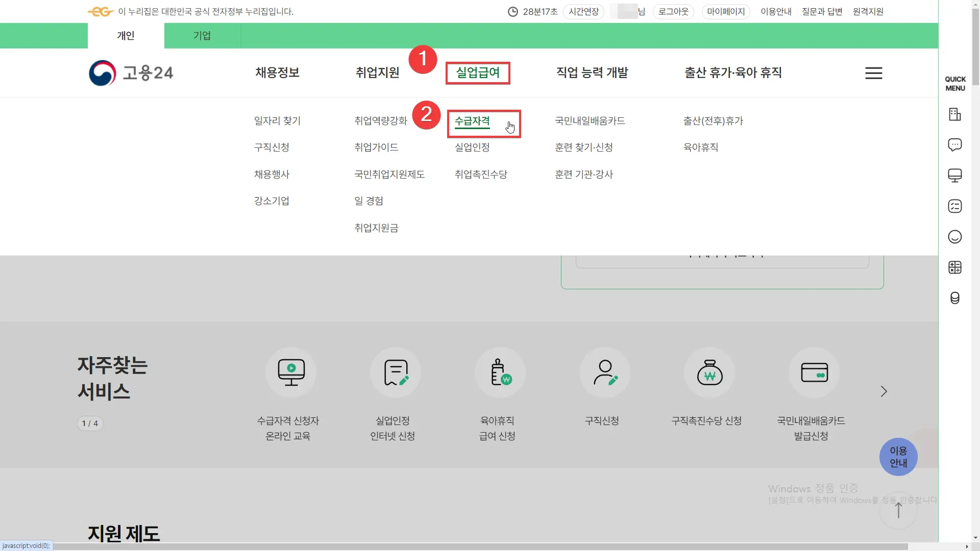Open 질문과 답변 link
980x551 pixels.
822,12
